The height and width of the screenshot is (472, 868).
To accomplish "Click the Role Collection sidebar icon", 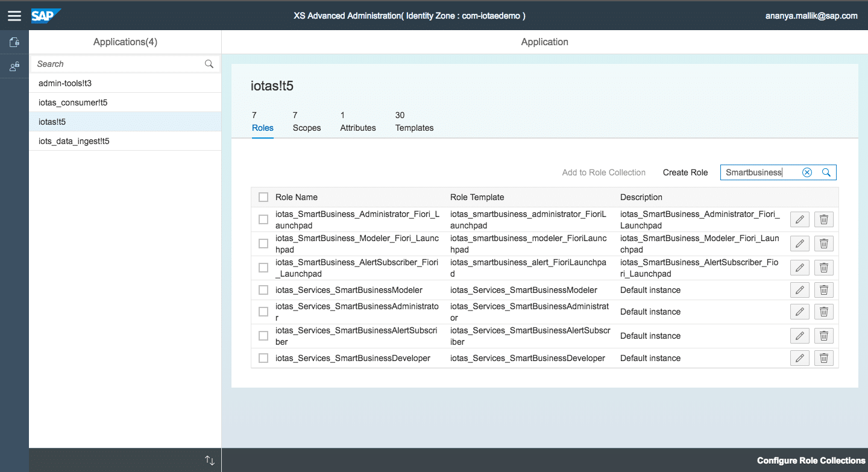I will [14, 67].
